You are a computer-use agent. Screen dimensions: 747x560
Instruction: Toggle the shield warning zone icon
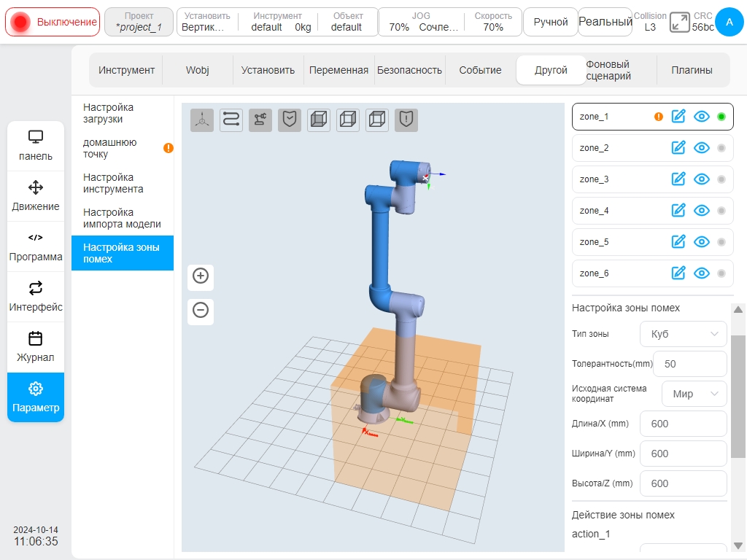point(406,120)
